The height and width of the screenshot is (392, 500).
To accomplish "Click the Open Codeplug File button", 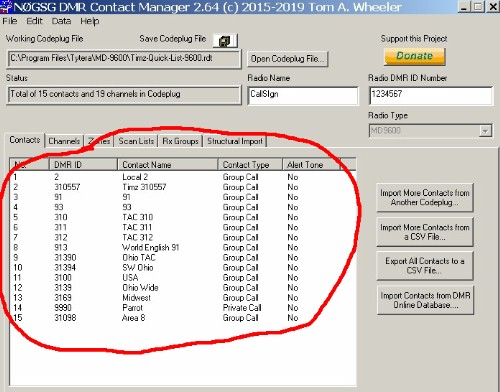I will [x=287, y=59].
